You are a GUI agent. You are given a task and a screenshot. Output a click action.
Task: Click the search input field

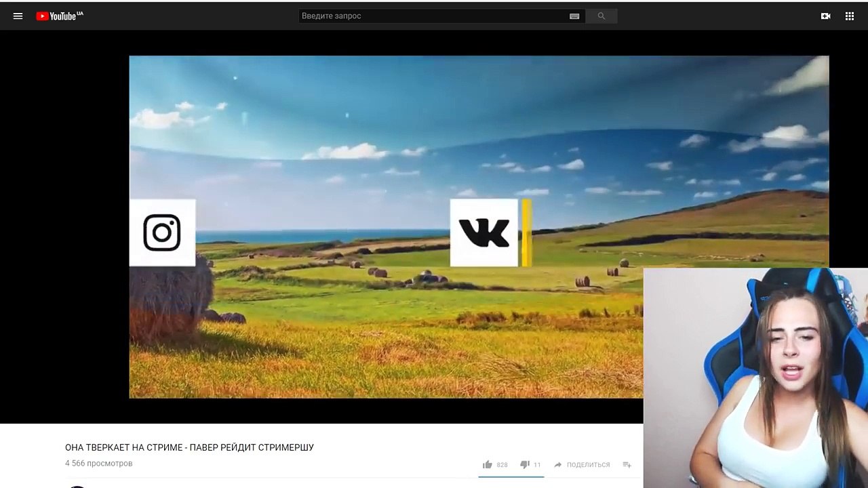[441, 16]
